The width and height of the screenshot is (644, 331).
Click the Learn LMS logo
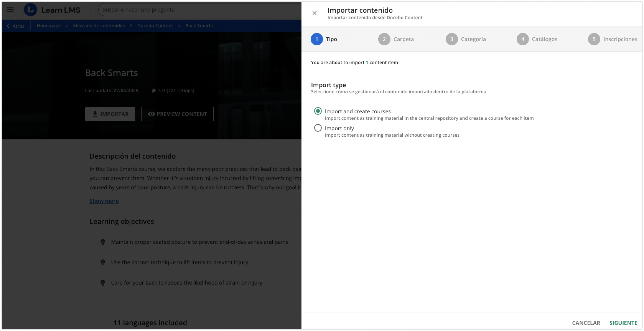tap(52, 10)
